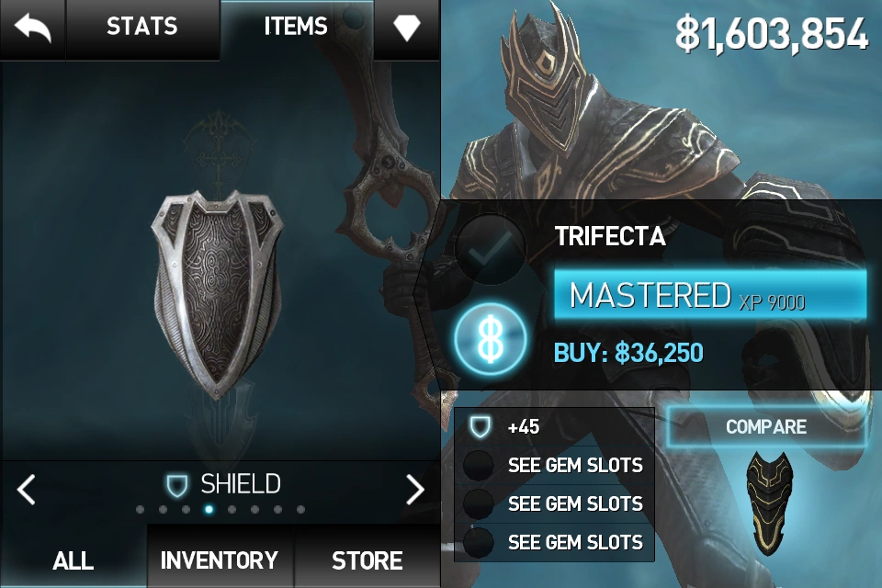Tap the shield stat icon next to +45
Image resolution: width=882 pixels, height=588 pixels.
480,427
